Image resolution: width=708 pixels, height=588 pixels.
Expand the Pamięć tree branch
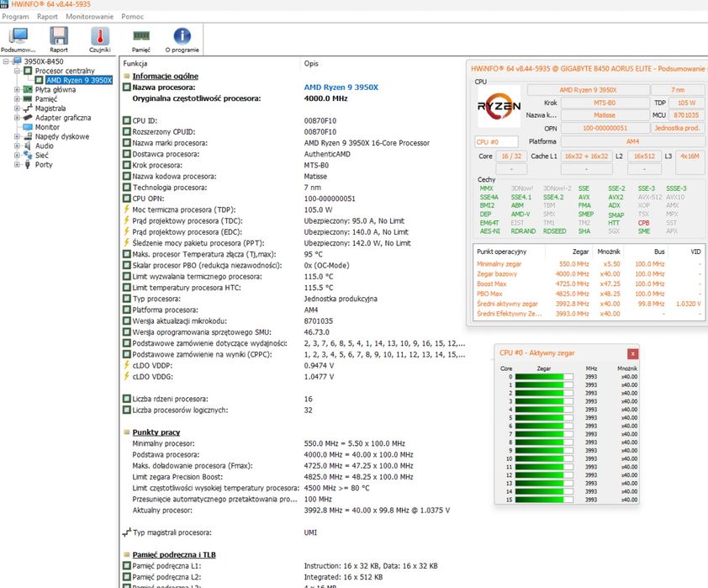[x=17, y=99]
